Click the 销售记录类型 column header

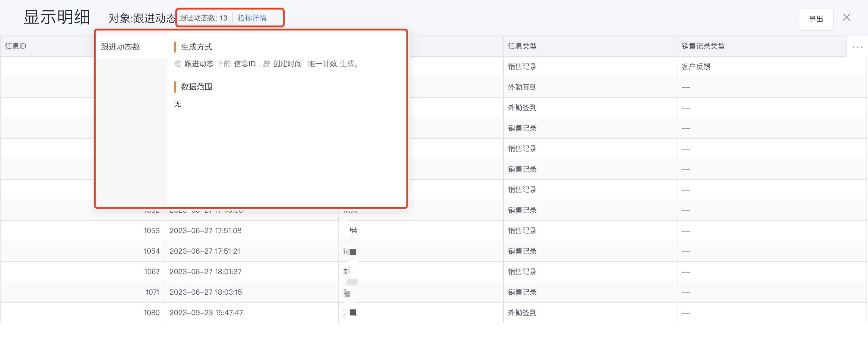coord(704,46)
